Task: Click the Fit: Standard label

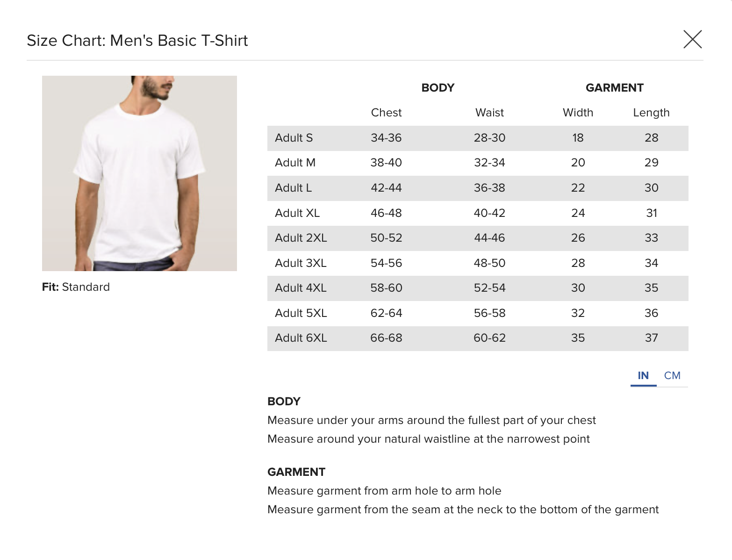Action: pos(76,287)
